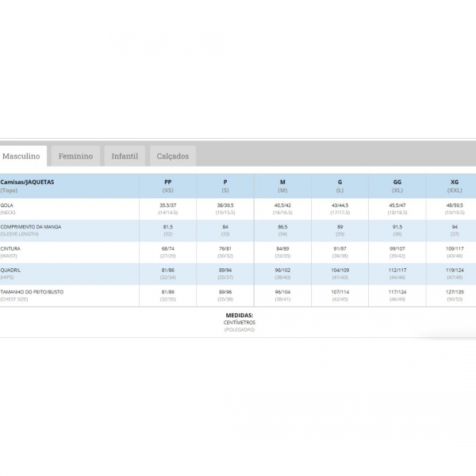Select the M size sleeve length cell 86,5
476x476 pixels.
(282, 227)
